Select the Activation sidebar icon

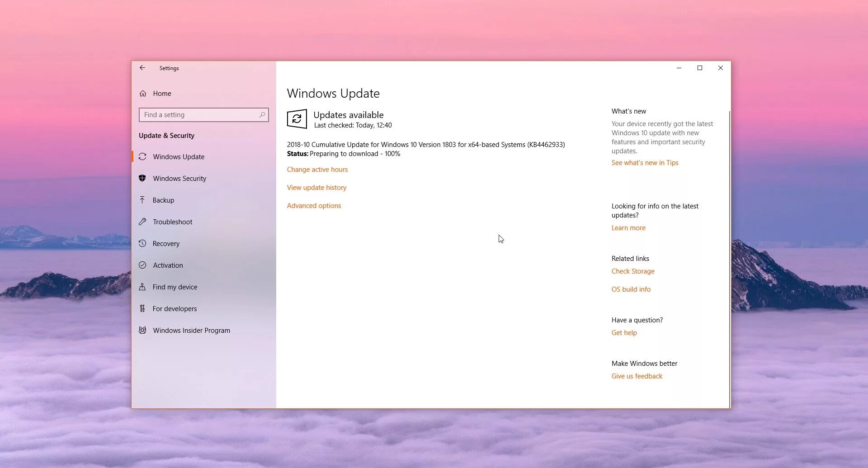click(142, 265)
